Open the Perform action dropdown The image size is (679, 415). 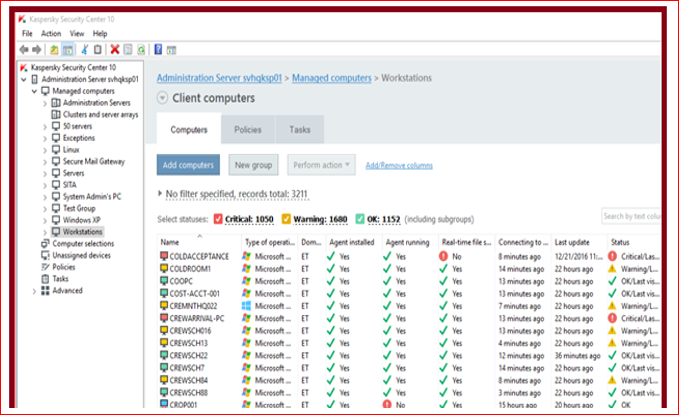[321, 165]
